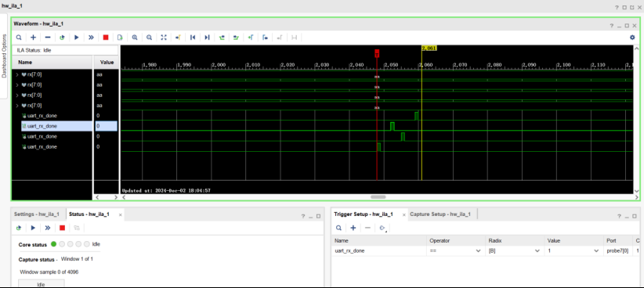This screenshot has height=288, width=644.
Task: Open the Dashboard Options side tab
Action: pyautogui.click(x=4, y=56)
